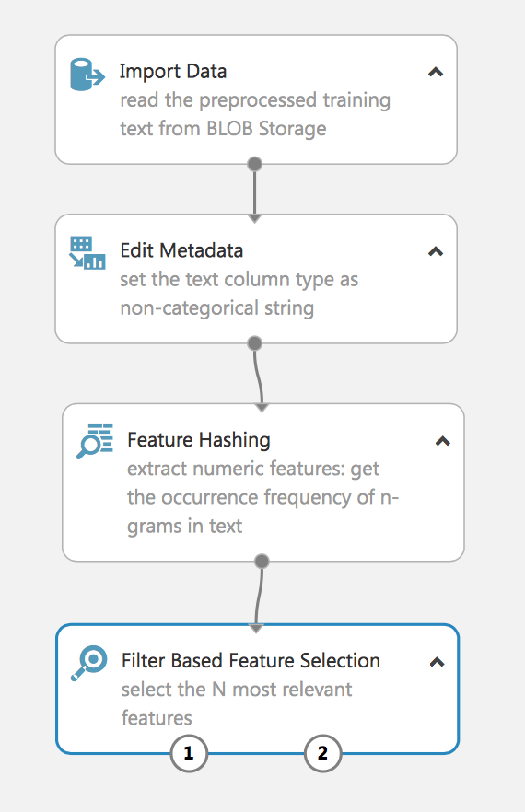Click the Filter Based Feature Selection icon

(88, 663)
